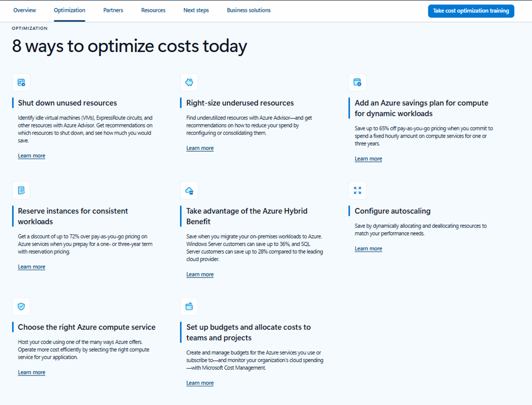
Task: Click the Azure savings plan calendar icon
Action: coord(357,82)
